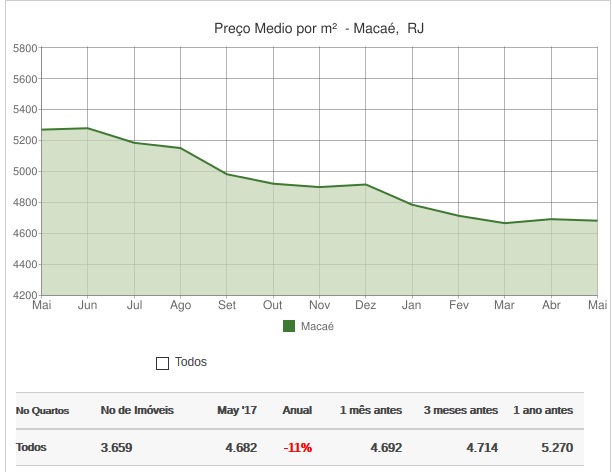This screenshot has height=472, width=612.
Task: Select the 3 meses antes column header
Action: pos(460,410)
